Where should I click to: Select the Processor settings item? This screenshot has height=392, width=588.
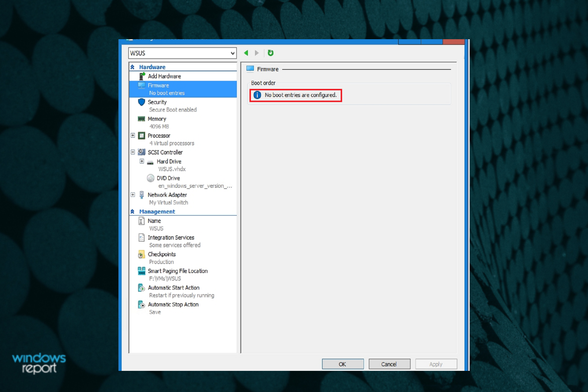[x=159, y=135]
